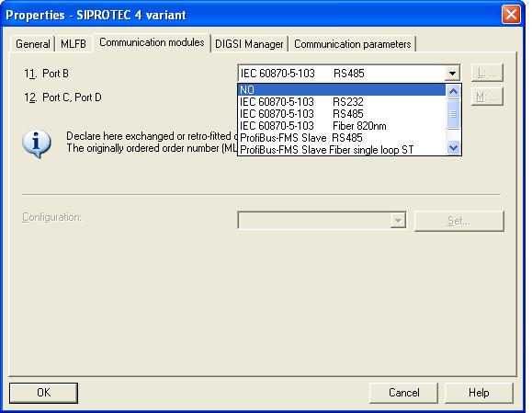Click the M: button beside Port C, Port D
This screenshot has height=413, width=532.
(x=487, y=97)
